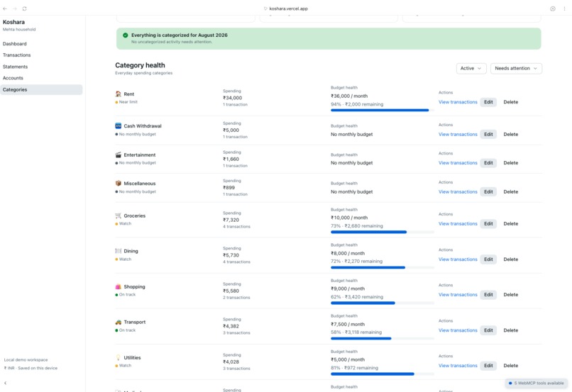This screenshot has height=392, width=572.
Task: View transactions for Utilities
Action: pos(458,366)
